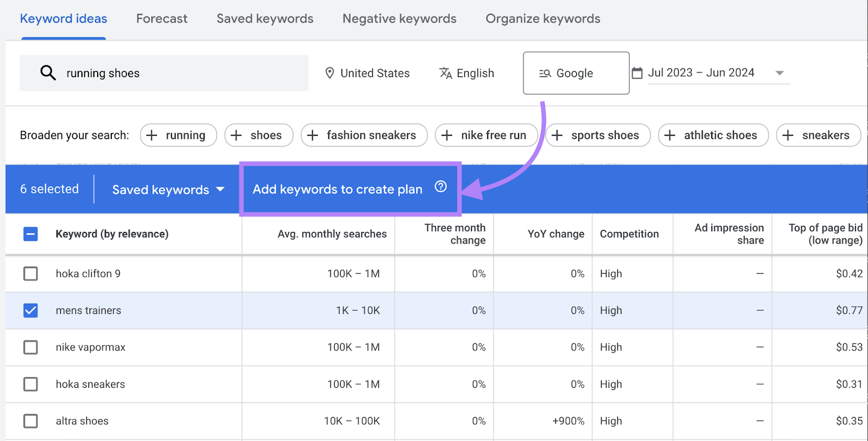The height and width of the screenshot is (441, 868).
Task: Sort by Keyword (by relevance) column
Action: click(x=112, y=234)
